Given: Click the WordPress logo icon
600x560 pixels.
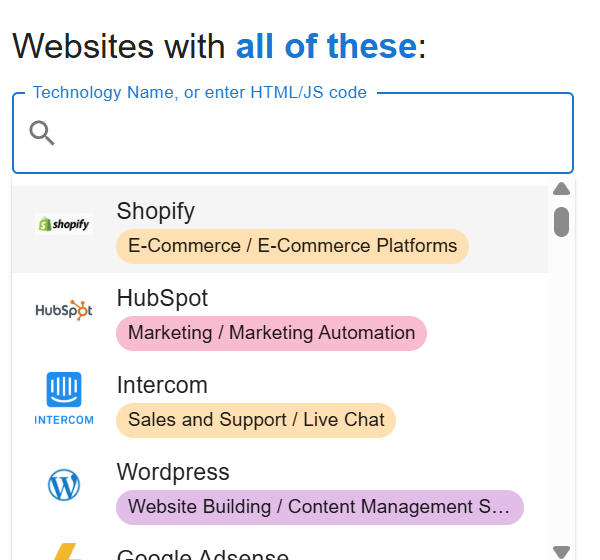Looking at the screenshot, I should click(x=64, y=486).
